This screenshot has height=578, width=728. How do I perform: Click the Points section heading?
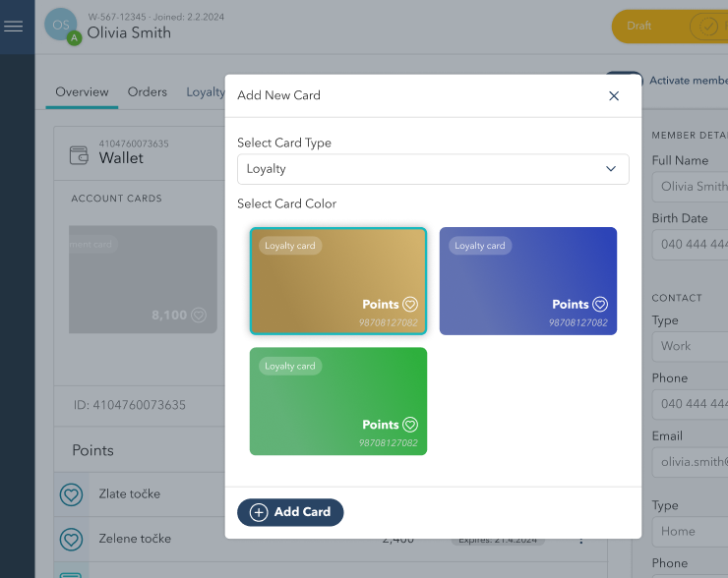[x=92, y=450]
